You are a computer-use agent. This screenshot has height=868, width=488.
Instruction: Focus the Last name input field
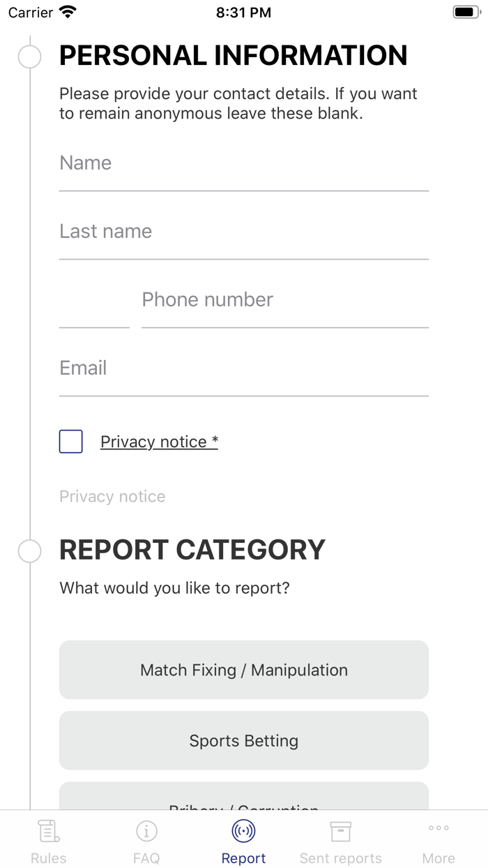244,236
